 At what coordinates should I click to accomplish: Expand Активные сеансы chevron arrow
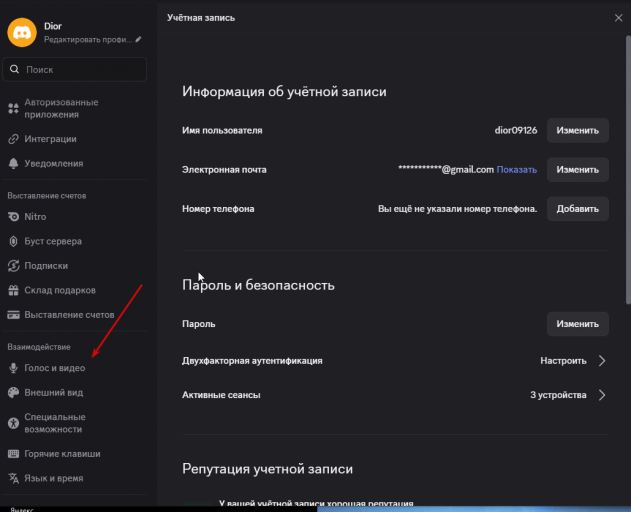(602, 395)
